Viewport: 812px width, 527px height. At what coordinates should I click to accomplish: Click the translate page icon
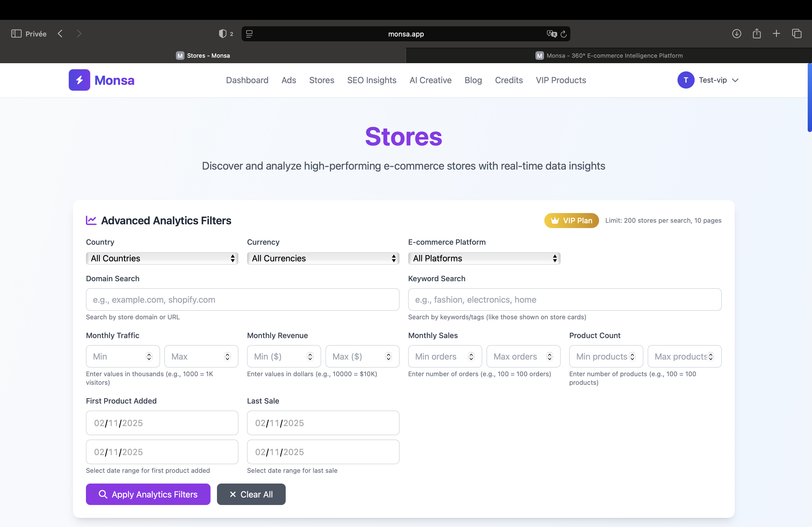pyautogui.click(x=552, y=34)
